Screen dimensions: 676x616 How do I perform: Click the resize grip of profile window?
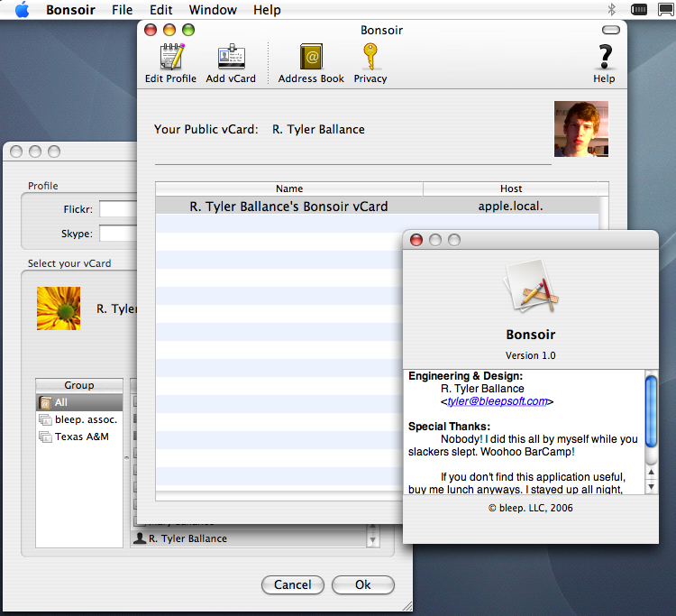[x=407, y=606]
